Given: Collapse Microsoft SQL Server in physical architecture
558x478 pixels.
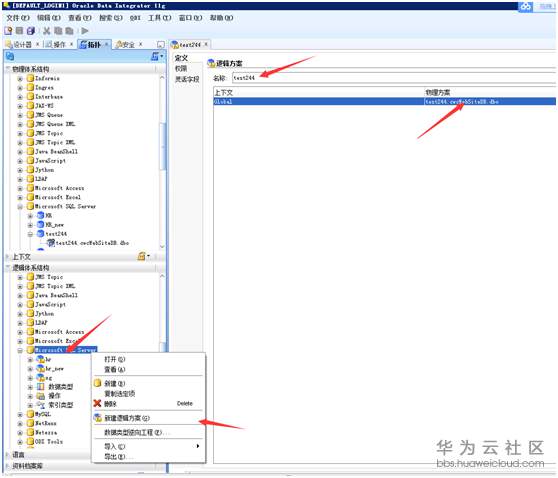Looking at the screenshot, I should coord(20,206).
